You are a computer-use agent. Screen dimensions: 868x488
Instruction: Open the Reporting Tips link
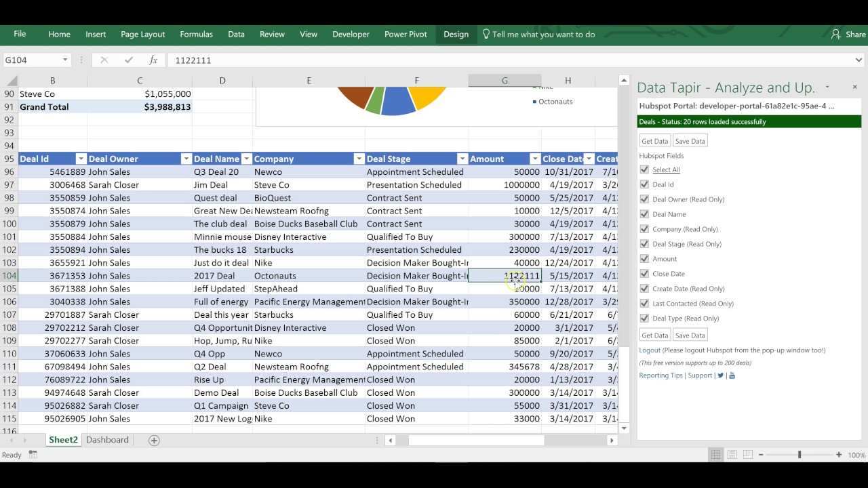click(x=660, y=375)
